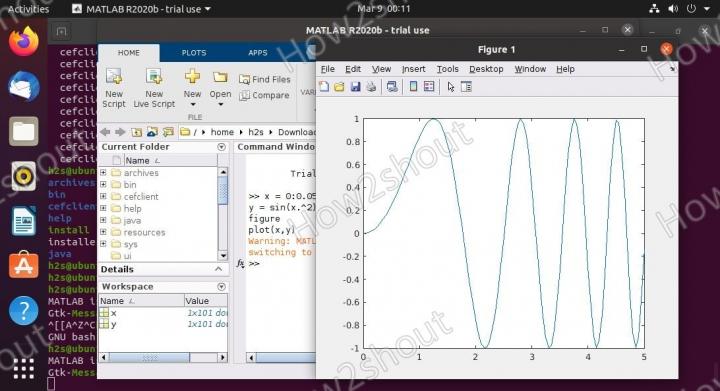
Task: Click Insert Colorbar icon in figure toolbar
Action: (413, 87)
